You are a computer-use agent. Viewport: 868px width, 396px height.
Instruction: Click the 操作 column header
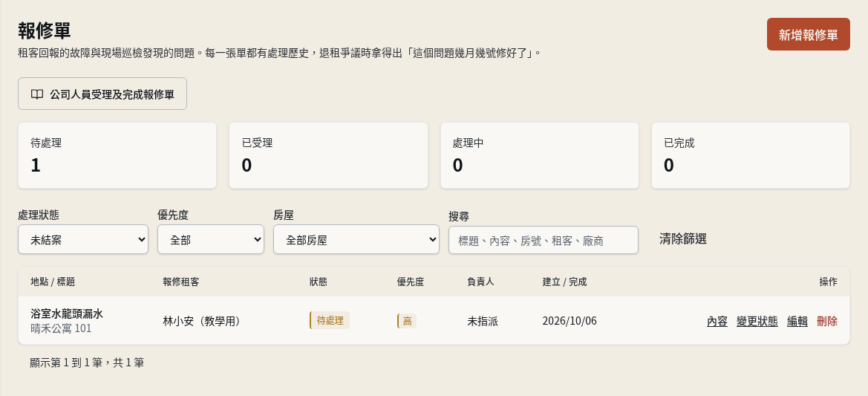coord(828,282)
